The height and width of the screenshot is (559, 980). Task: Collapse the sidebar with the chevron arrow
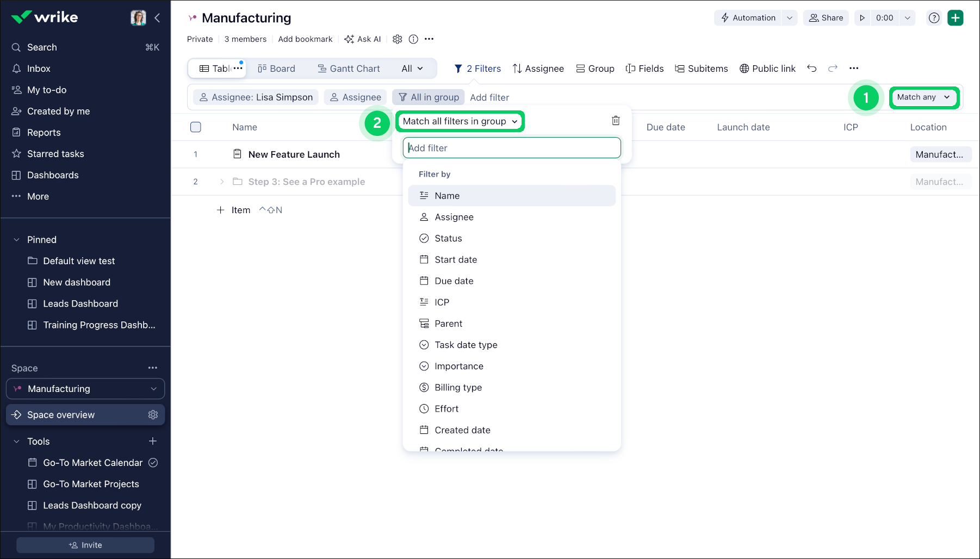(157, 18)
